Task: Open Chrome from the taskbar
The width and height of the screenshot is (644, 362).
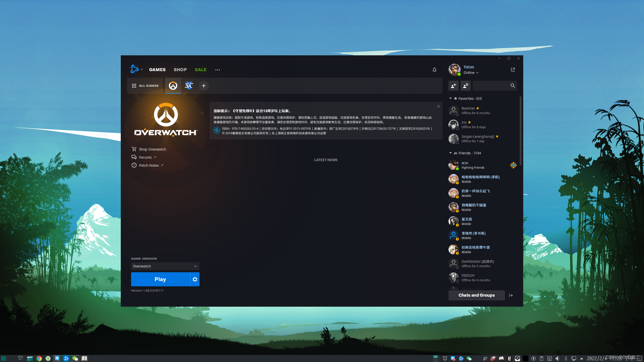Action: pos(39,358)
